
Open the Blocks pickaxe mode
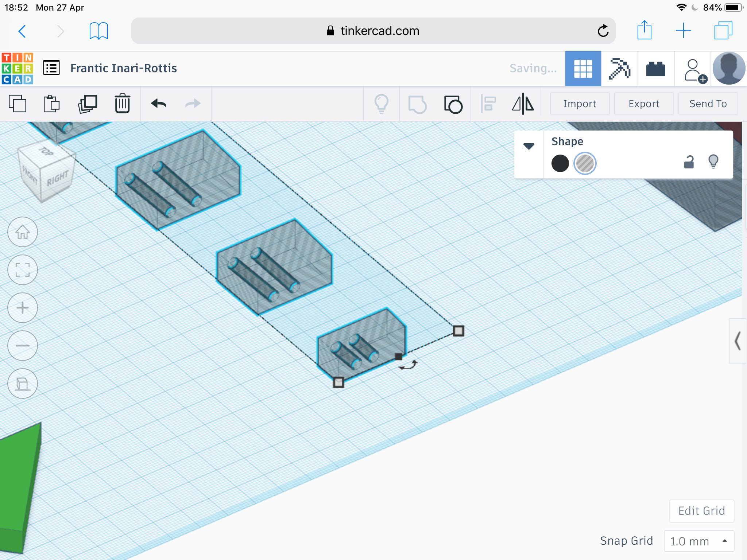click(x=619, y=69)
